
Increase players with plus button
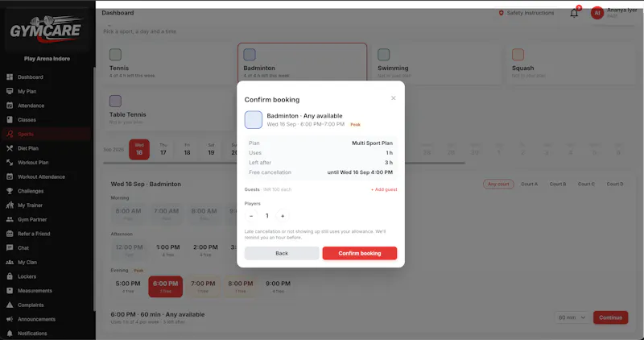(283, 216)
